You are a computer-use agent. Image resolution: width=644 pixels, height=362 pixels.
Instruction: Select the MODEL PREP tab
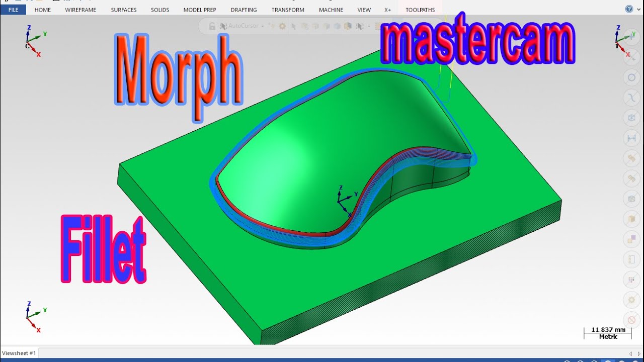click(200, 10)
